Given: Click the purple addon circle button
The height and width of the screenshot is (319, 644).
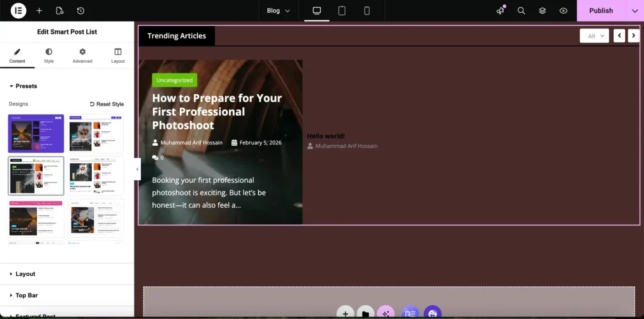Looking at the screenshot, I should pos(433,313).
